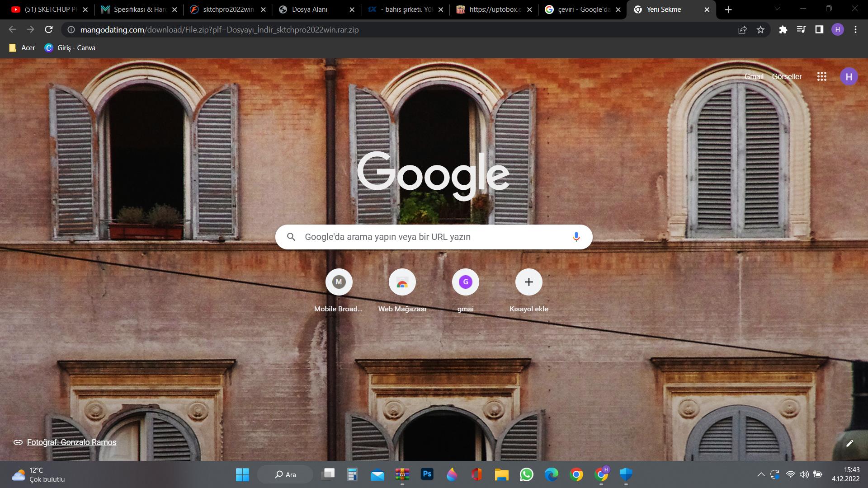
Task: Toggle the Chrome side panel
Action: point(819,30)
